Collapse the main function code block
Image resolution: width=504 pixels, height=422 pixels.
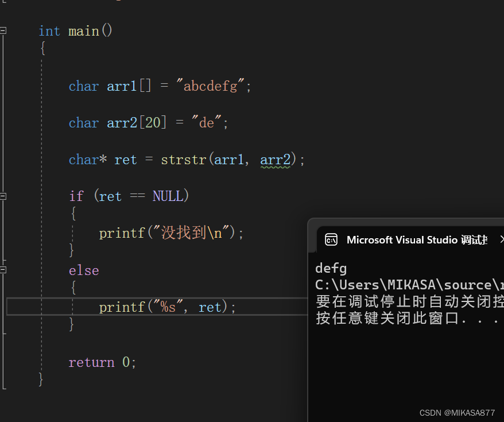3,30
